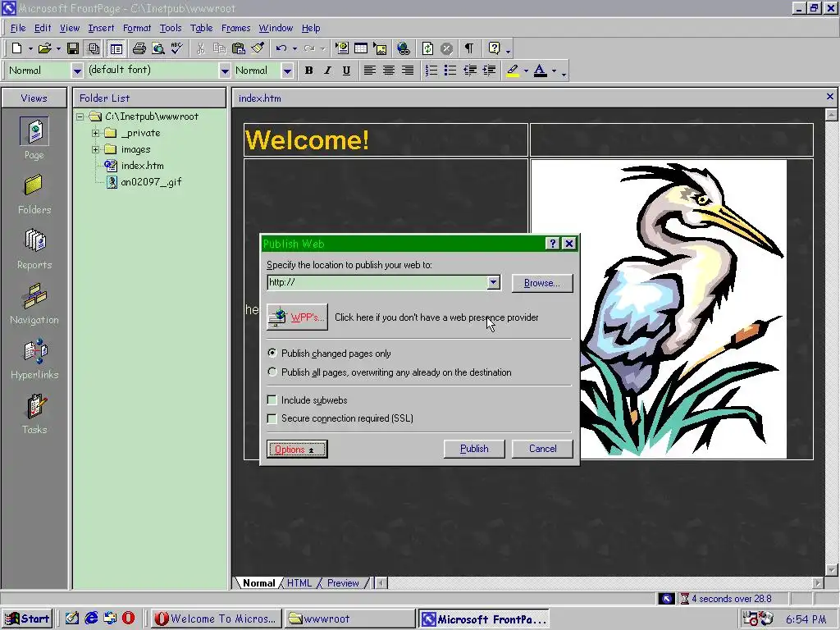Open Reports view in Views bar
840x630 pixels.
pyautogui.click(x=34, y=249)
